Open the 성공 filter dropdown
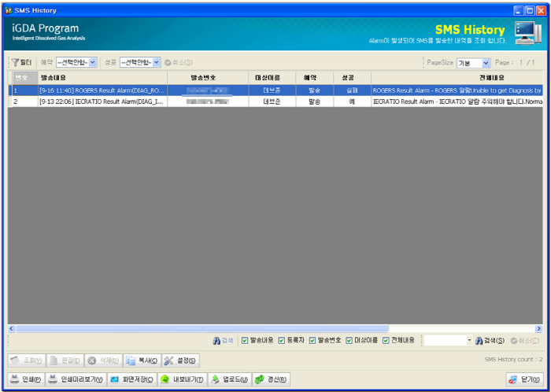The width and height of the screenshot is (551, 392). click(x=139, y=62)
